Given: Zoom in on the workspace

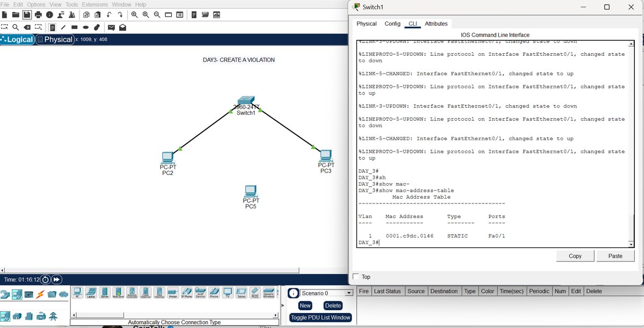Looking at the screenshot, I should [134, 14].
